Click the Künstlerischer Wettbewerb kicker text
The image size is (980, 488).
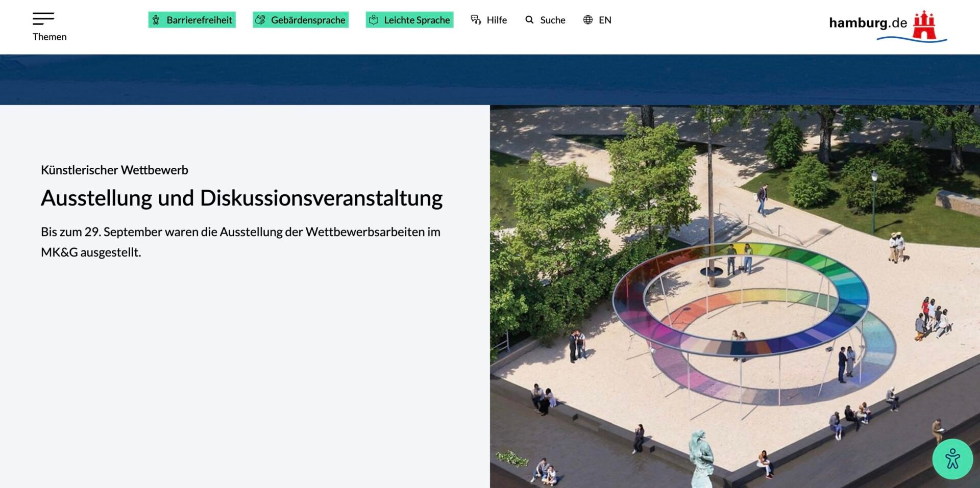[114, 170]
